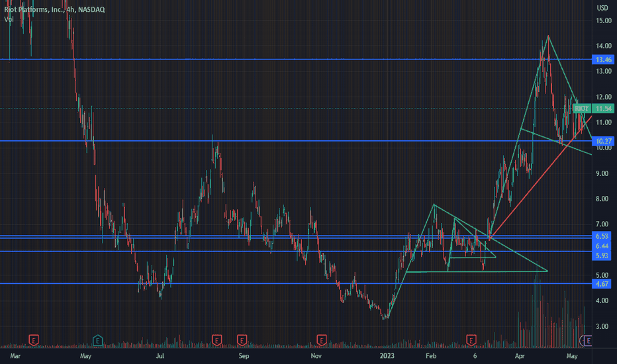The width and height of the screenshot is (617, 364).
Task: Click the red E marker below the August price peak
Action: [x=216, y=340]
